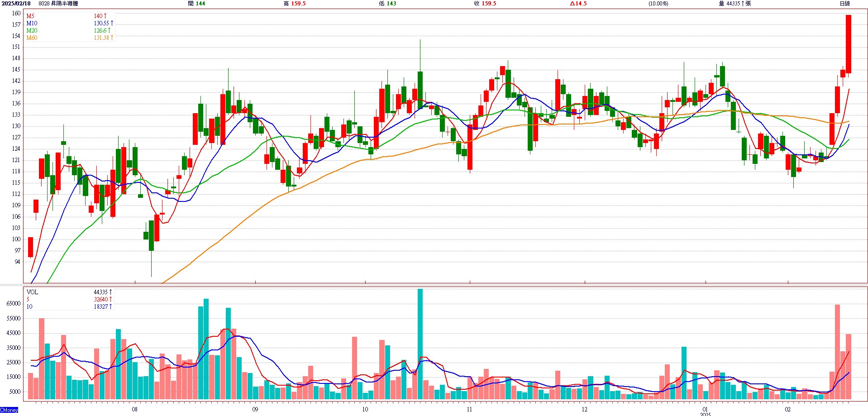Viewport: 868px width, 416px height.
Task: Click the 02 month label on time axis
Action: (x=788, y=409)
